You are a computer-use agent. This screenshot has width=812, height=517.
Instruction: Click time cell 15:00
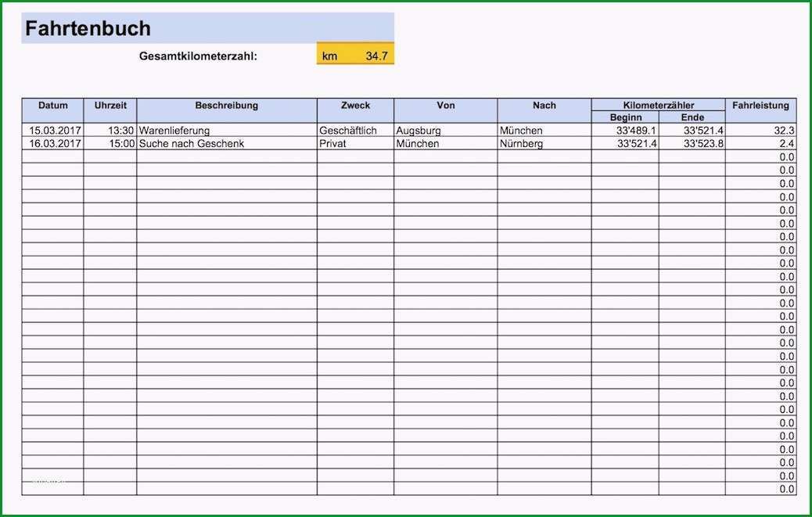tap(110, 143)
